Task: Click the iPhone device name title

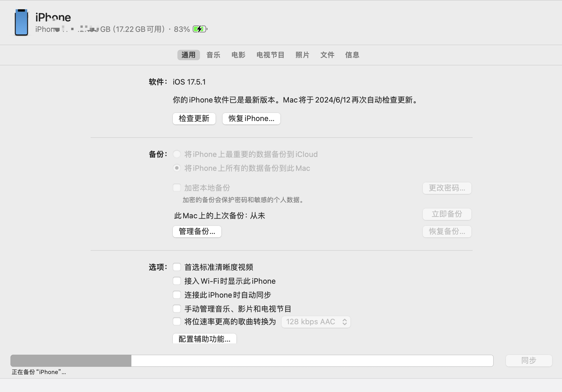Action: click(x=53, y=17)
